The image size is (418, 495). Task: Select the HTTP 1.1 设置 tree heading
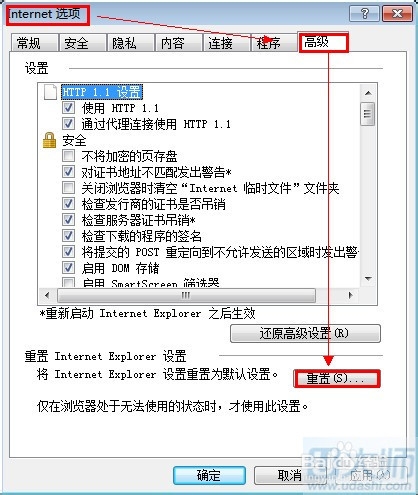(102, 92)
